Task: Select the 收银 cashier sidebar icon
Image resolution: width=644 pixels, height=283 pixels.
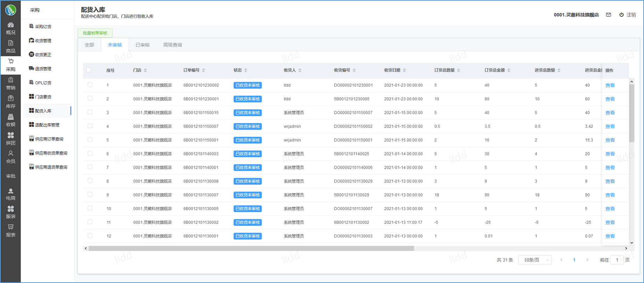Action: (x=10, y=117)
